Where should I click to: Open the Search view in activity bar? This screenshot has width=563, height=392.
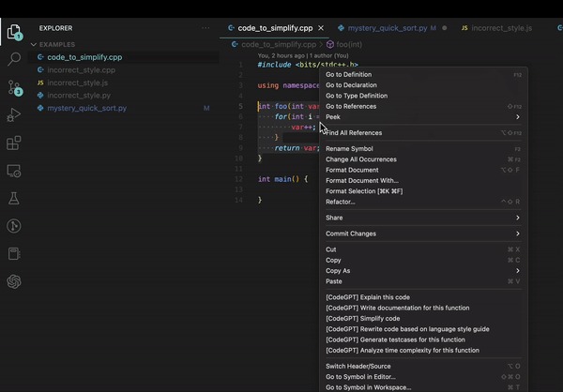click(x=14, y=59)
